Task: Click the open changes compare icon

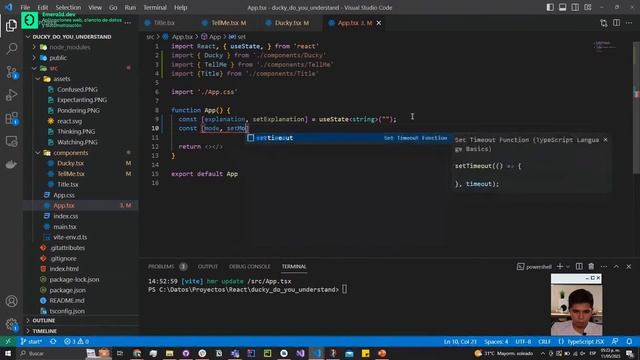Action: tap(604, 23)
